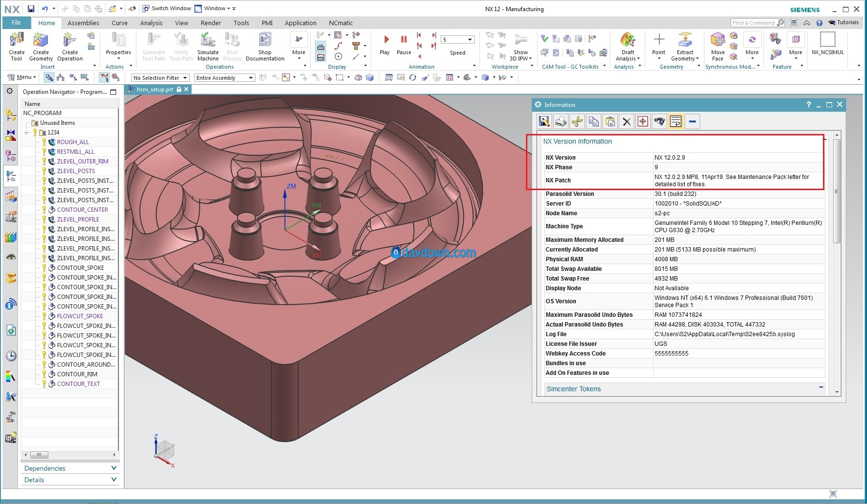867x504 pixels.
Task: Open the Menu dropdown
Action: pos(22,77)
